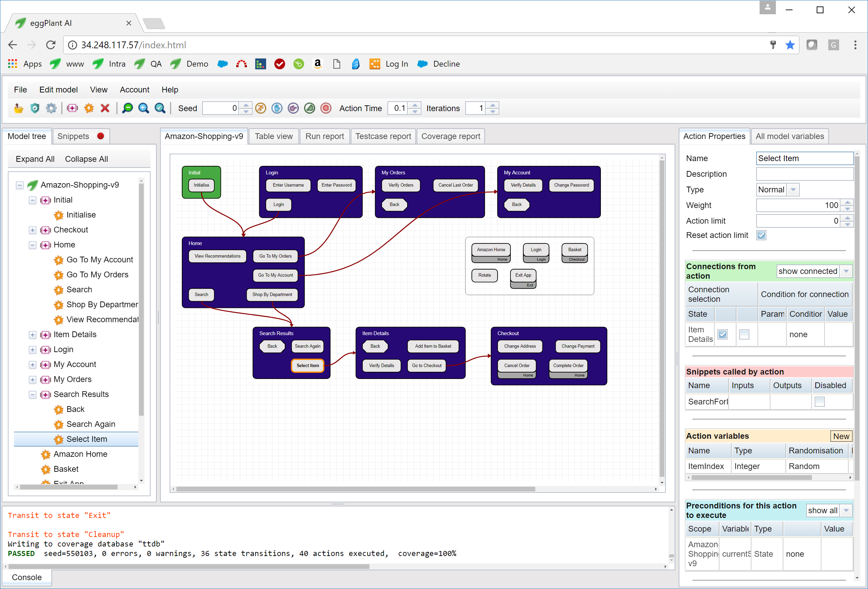The image size is (868, 589).
Task: Open the show connected dropdown
Action: pos(846,271)
